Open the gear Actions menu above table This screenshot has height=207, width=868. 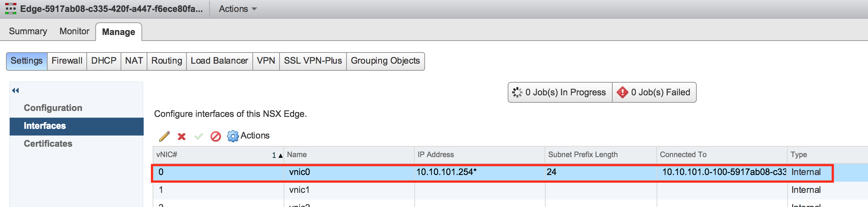tap(249, 136)
